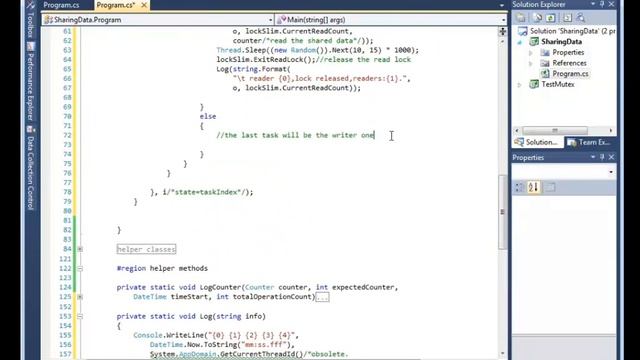Collapse the Log method outline

(x=80, y=316)
